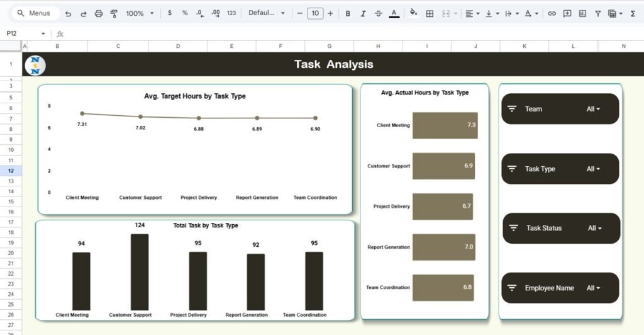Toggle bold formatting
The width and height of the screenshot is (644, 335).
pyautogui.click(x=348, y=14)
